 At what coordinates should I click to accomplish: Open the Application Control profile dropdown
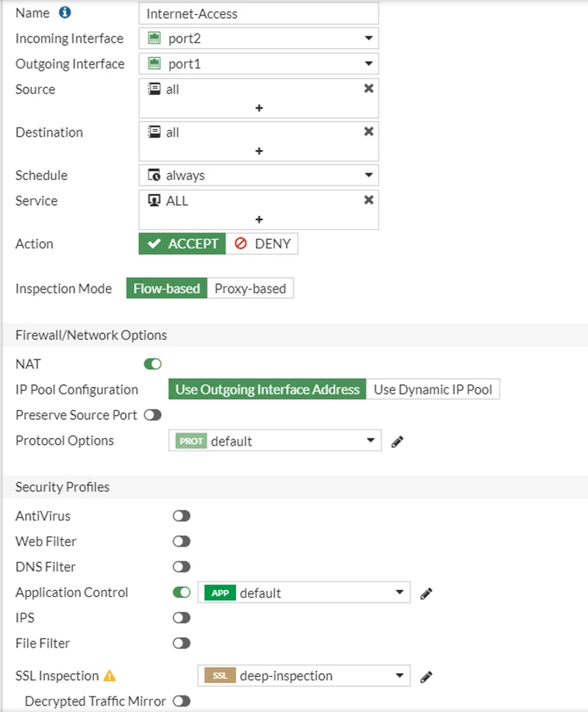point(304,592)
